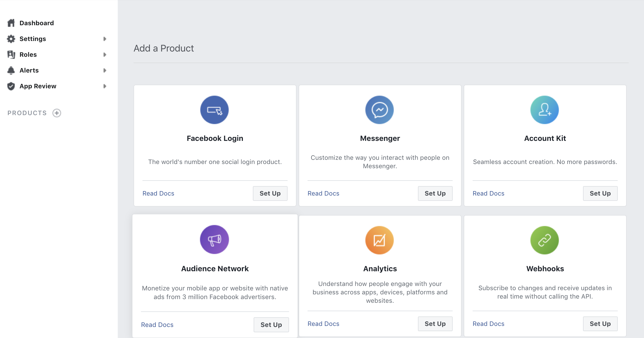Click the Messenger card title
Viewport: 644px width, 338px height.
click(x=380, y=139)
